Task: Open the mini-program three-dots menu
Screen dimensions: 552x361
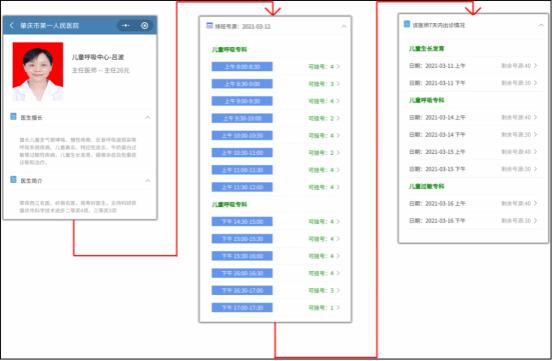Action: tap(125, 25)
